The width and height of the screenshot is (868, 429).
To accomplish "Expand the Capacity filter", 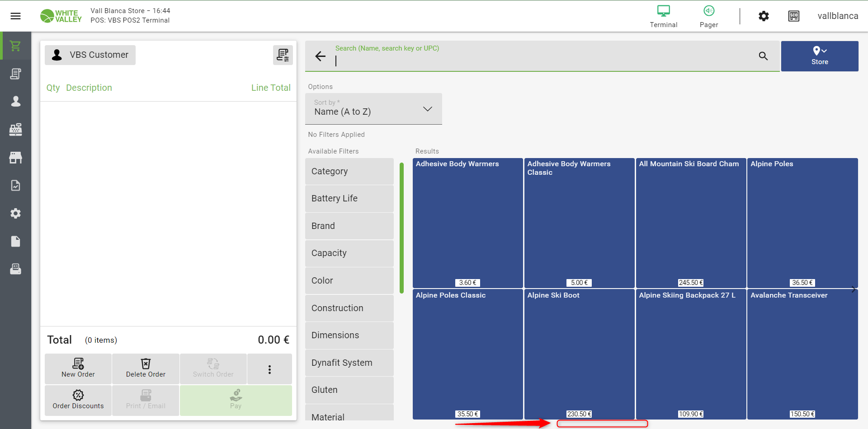I will [349, 253].
